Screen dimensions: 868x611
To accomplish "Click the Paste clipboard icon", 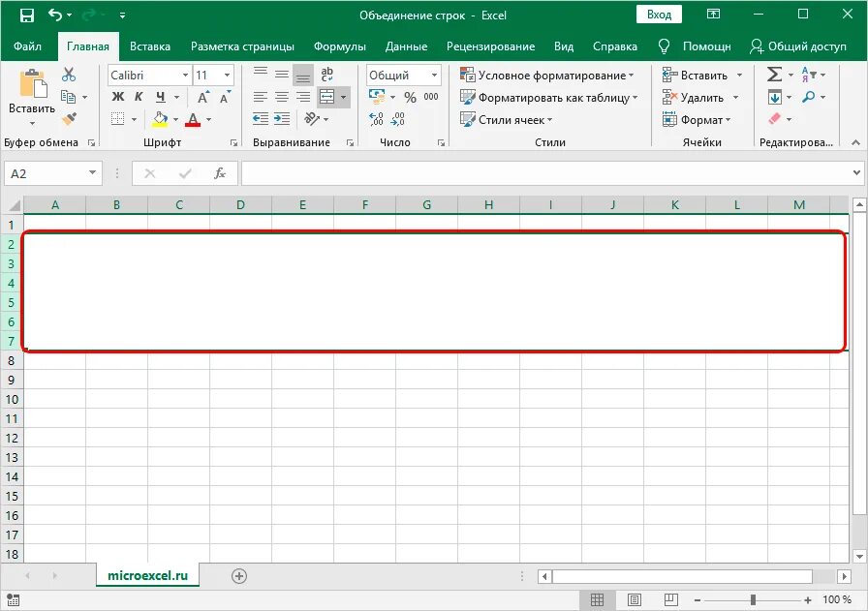I will pos(32,84).
